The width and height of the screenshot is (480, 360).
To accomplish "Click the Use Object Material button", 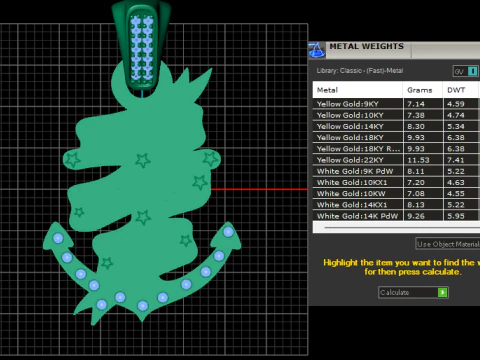I will 448,244.
